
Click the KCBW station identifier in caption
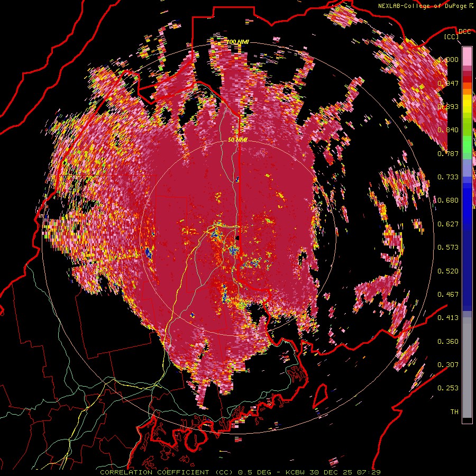point(296,472)
